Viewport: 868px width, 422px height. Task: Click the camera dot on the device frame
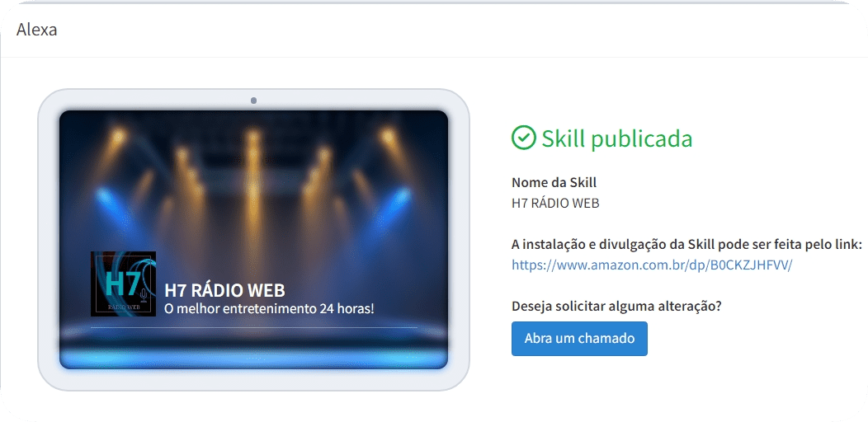(x=253, y=101)
